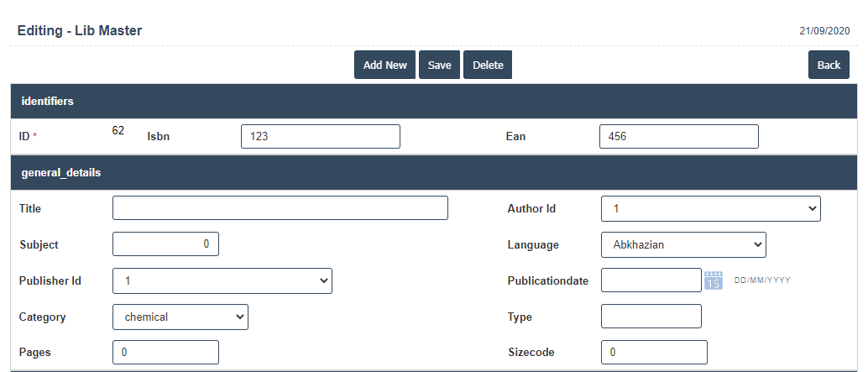Focus the Publicationdate input field
Image resolution: width=868 pixels, height=372 pixels.
tap(651, 280)
